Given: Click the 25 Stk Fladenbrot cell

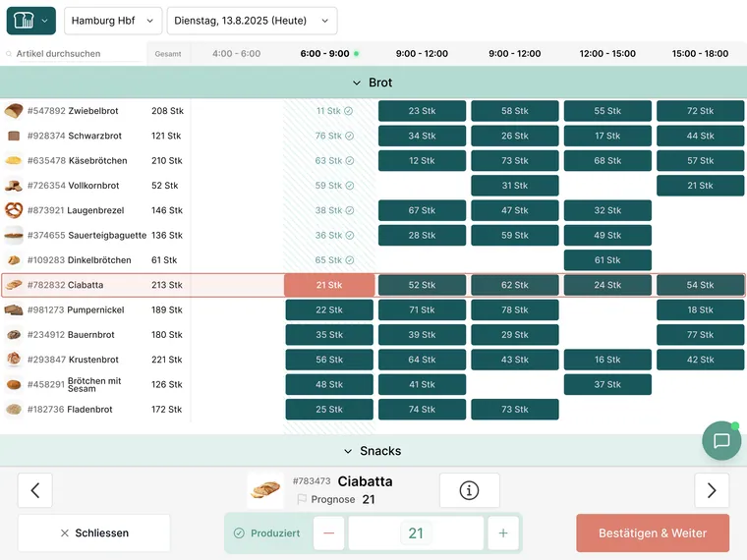Looking at the screenshot, I should coord(329,409).
